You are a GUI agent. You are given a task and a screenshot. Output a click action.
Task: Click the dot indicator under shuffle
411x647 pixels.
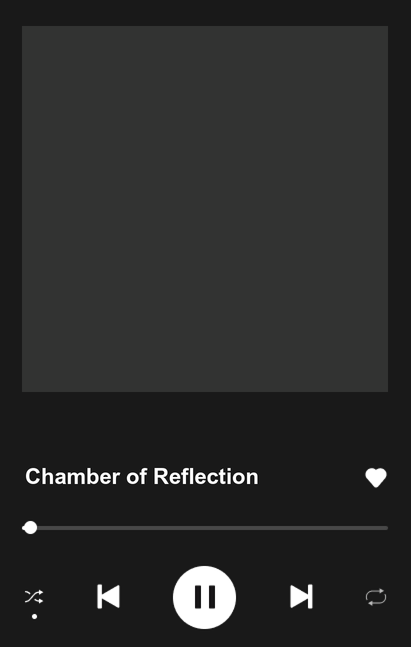click(35, 616)
